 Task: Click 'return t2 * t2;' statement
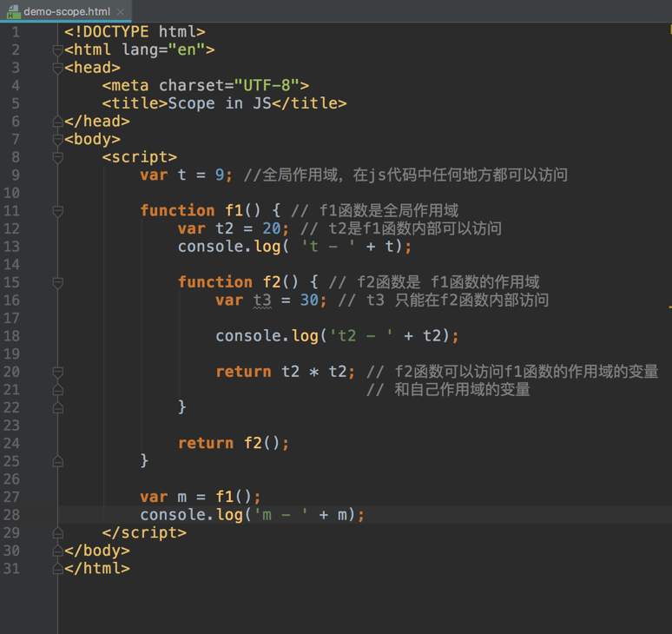click(x=286, y=371)
